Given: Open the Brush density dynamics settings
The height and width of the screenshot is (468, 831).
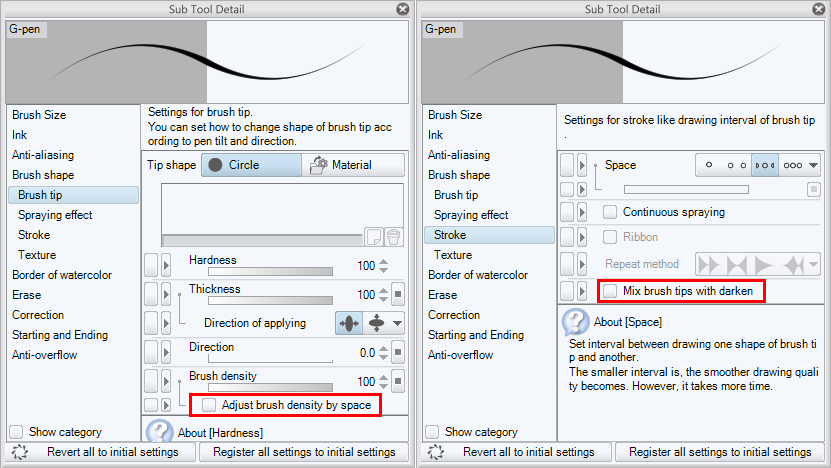Looking at the screenshot, I should [397, 382].
